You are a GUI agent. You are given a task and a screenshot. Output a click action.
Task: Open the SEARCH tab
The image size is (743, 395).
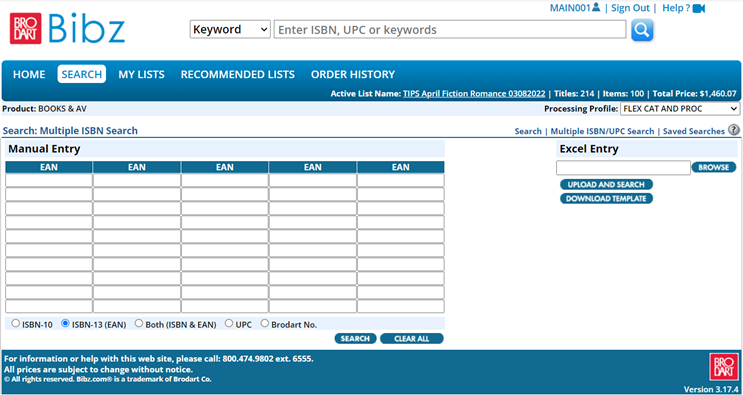(82, 74)
